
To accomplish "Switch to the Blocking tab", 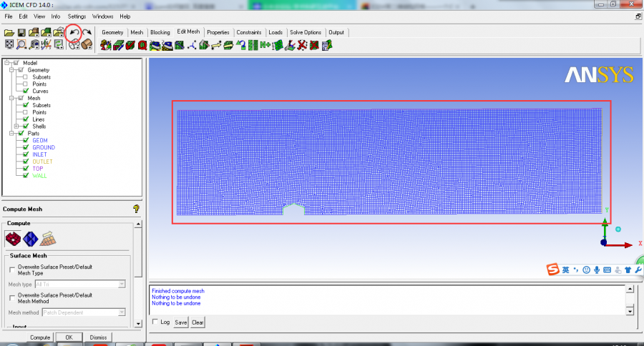I will 160,32.
